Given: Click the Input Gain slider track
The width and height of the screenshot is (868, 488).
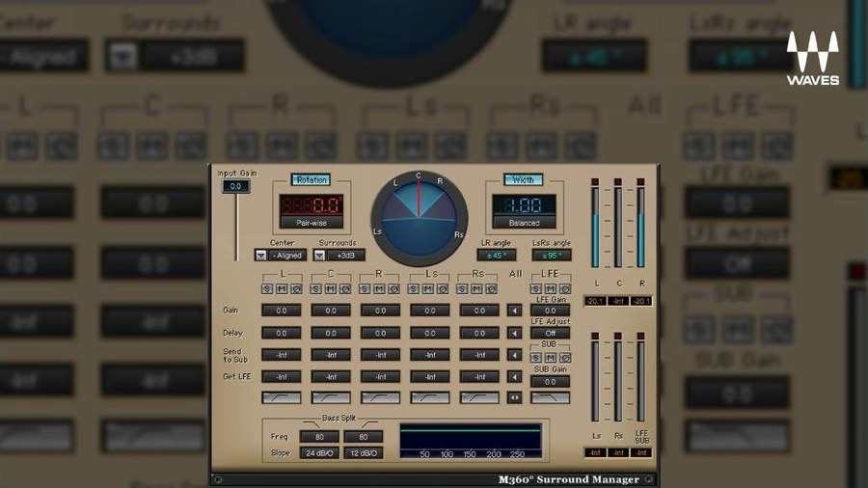Looking at the screenshot, I should click(x=236, y=227).
